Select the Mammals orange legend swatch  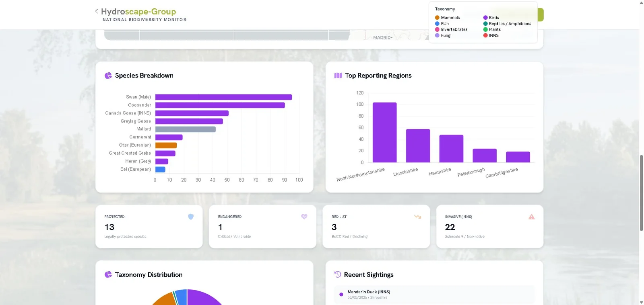tap(437, 18)
